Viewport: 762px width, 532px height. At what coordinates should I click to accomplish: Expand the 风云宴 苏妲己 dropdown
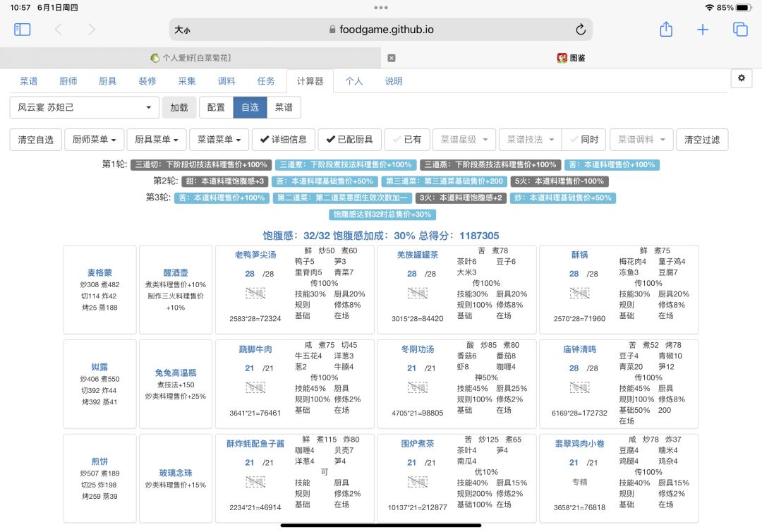tap(85, 107)
